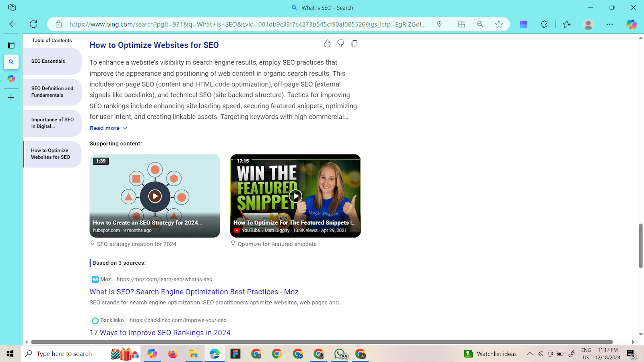Add a new tab with plus icon

11,98
